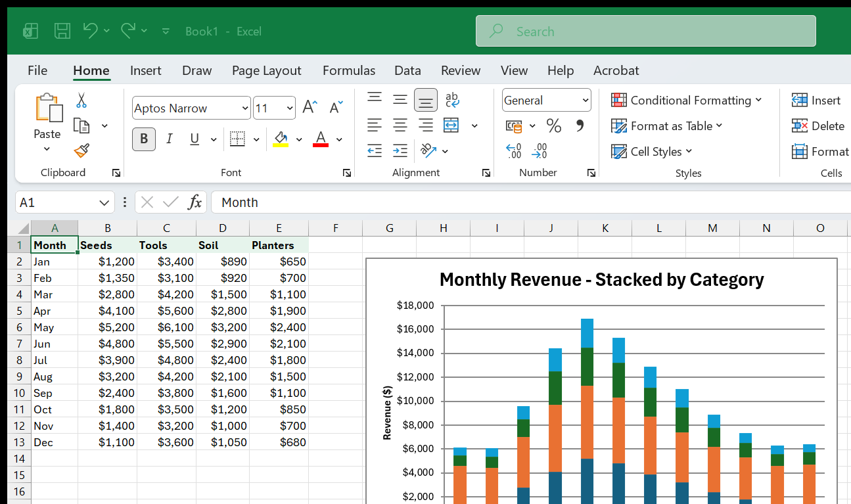
Task: Click the Increase Indent icon
Action: (400, 150)
